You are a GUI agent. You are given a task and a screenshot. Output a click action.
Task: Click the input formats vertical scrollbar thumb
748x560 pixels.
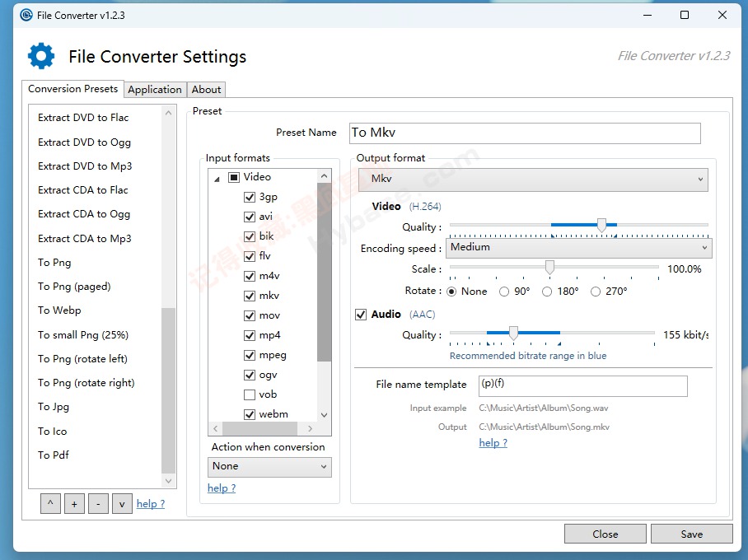pyautogui.click(x=325, y=273)
